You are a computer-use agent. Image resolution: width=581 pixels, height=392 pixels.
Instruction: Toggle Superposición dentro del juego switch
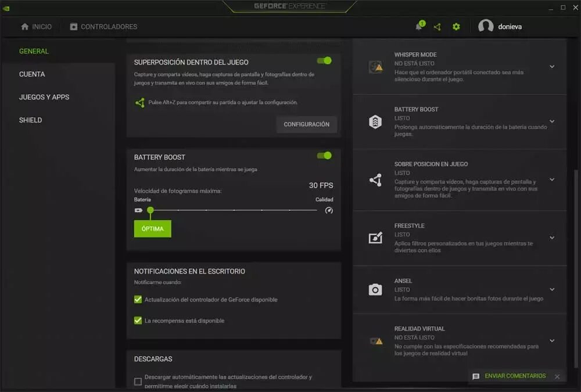[324, 61]
